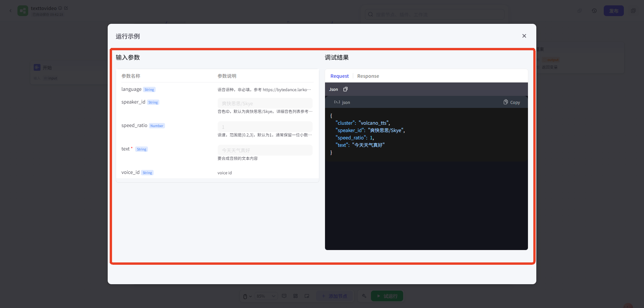644x308 pixels.
Task: Click the grid layout icon in bottom toolbar
Action: click(x=296, y=296)
